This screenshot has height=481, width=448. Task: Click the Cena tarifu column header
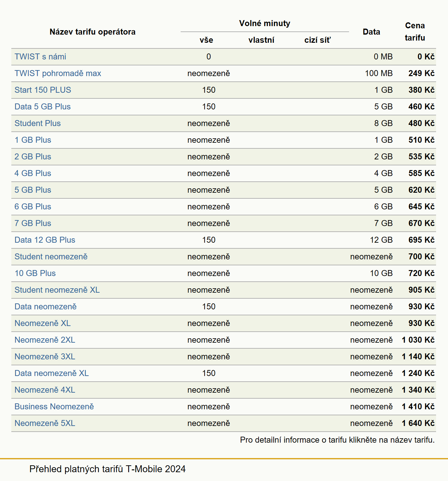pos(415,31)
